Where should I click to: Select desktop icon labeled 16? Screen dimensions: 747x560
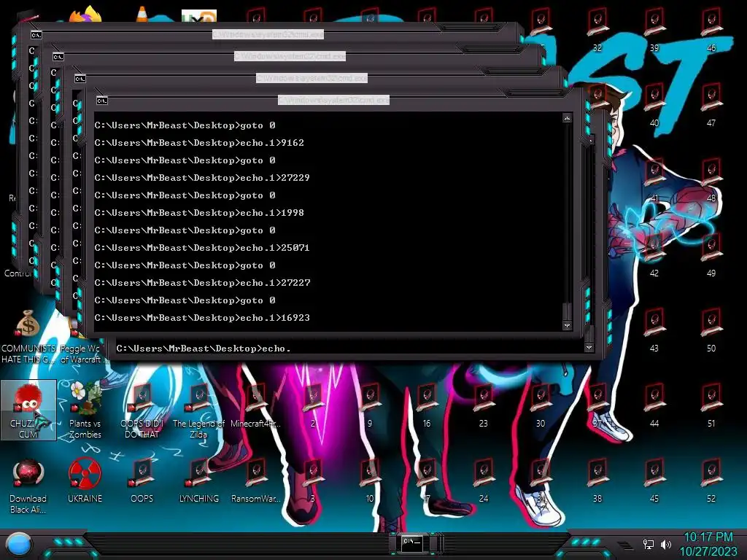426,405
